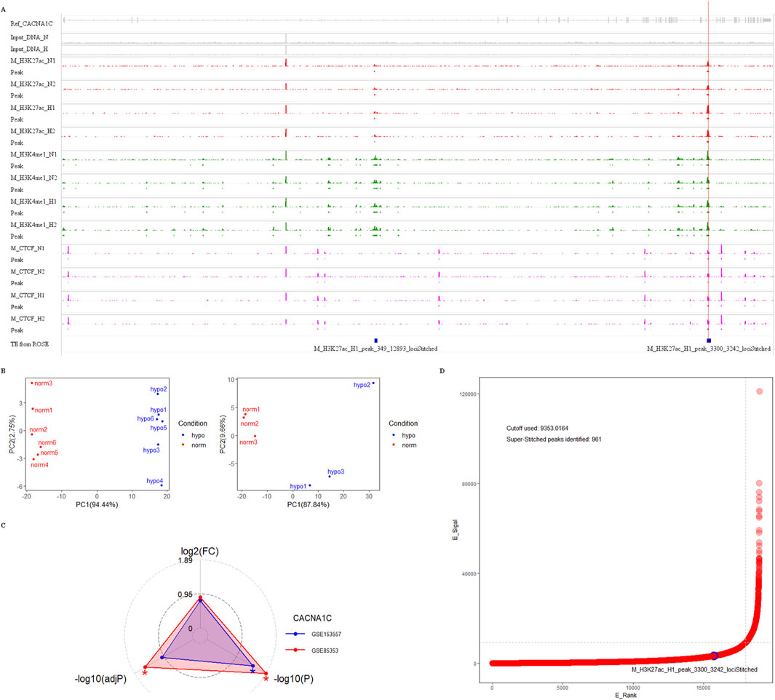Select the M_H3K27ac_H1 track label
Screen dimensions: 775x700
(33, 108)
